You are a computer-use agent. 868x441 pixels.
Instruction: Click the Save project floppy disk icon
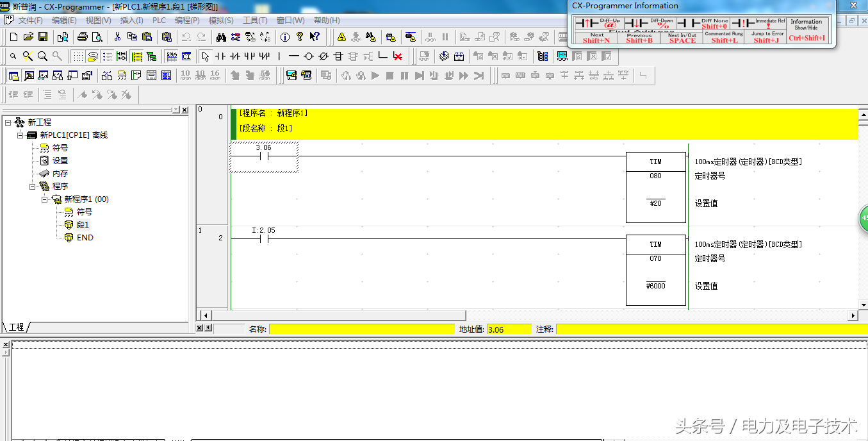pyautogui.click(x=43, y=37)
